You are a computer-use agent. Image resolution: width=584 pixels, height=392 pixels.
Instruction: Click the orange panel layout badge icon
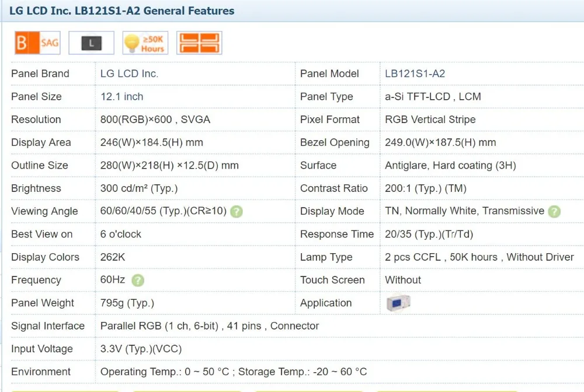click(199, 43)
